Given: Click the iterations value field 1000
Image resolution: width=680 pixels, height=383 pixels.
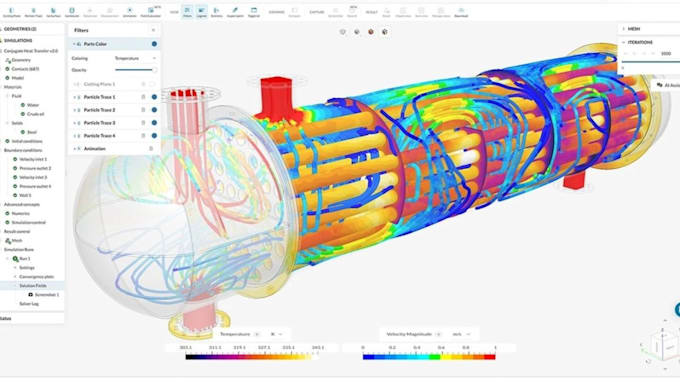Looking at the screenshot, I should click(x=666, y=53).
